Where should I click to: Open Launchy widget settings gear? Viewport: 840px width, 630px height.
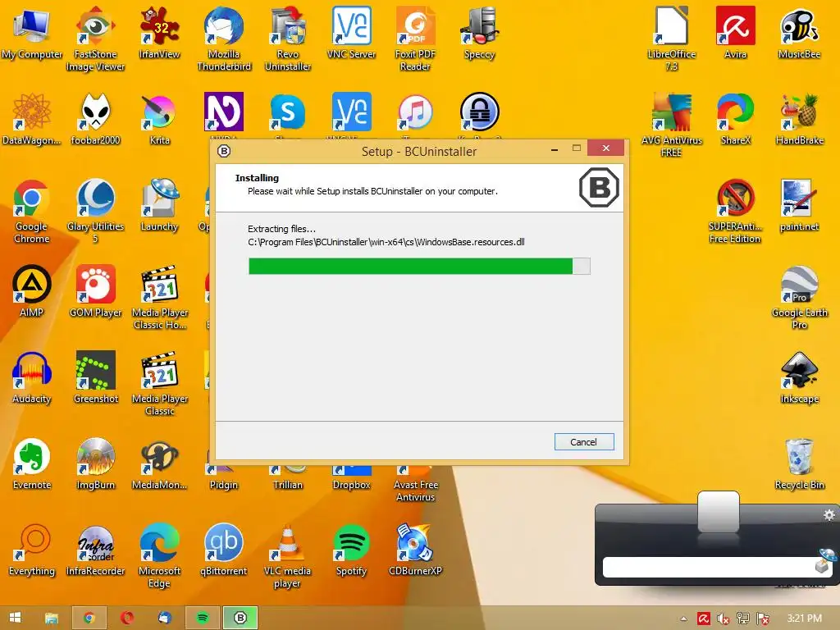(829, 515)
